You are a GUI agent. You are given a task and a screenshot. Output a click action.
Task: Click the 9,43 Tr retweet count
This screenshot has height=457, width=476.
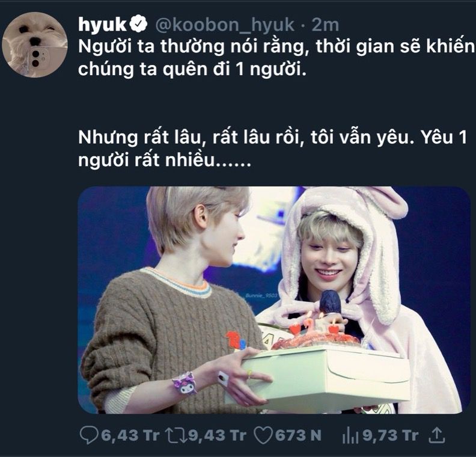[217, 435]
